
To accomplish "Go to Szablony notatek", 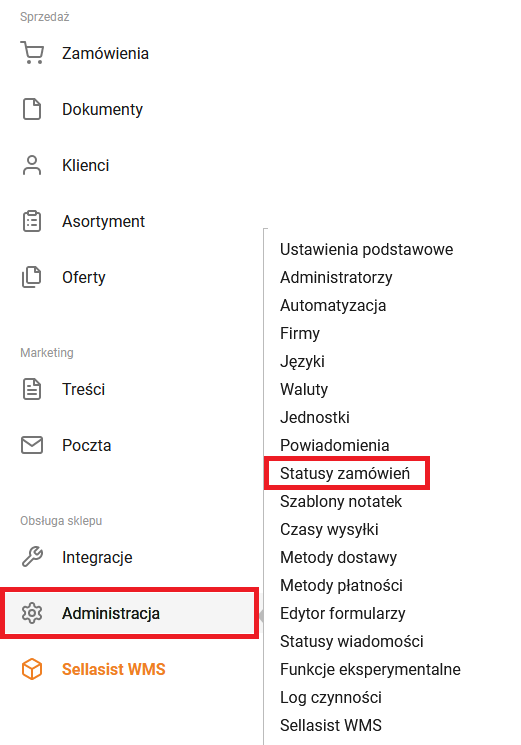I will pos(341,501).
